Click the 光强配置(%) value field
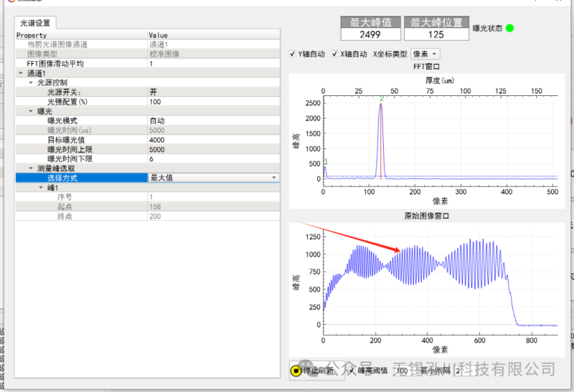Viewport: 574px width, 392px height. tap(212, 102)
